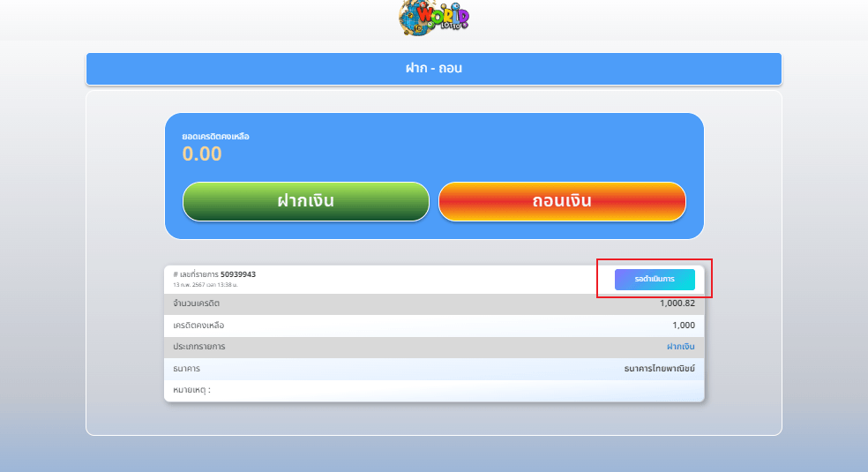This screenshot has width=868, height=472.
Task: Click the bank name ธนาคารไทยพาณิชย์
Action: pyautogui.click(x=659, y=369)
